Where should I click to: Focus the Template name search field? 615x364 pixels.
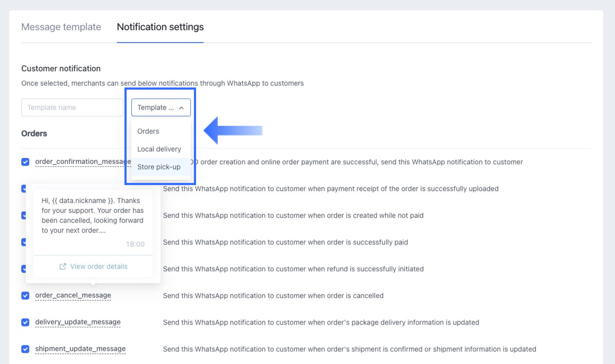[x=72, y=107]
